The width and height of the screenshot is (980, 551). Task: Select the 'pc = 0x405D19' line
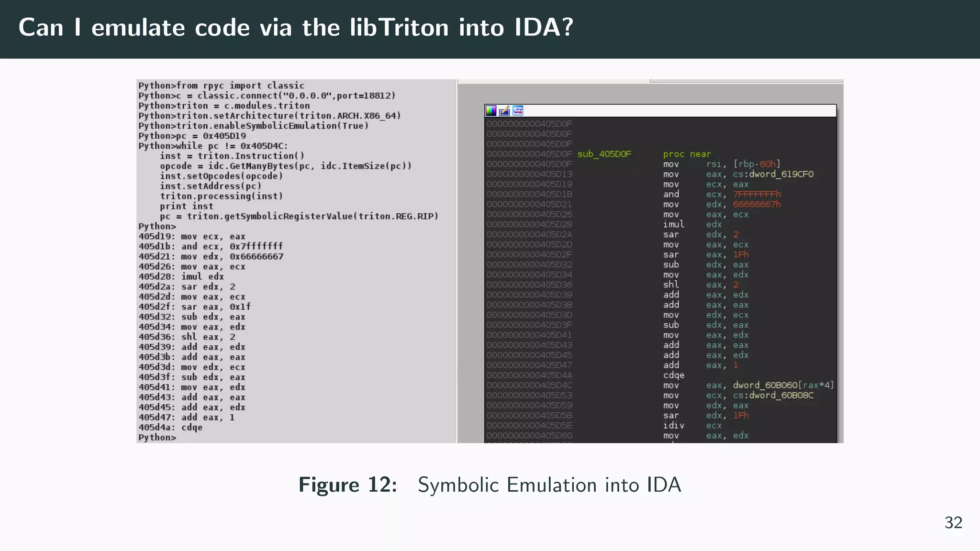(x=192, y=136)
